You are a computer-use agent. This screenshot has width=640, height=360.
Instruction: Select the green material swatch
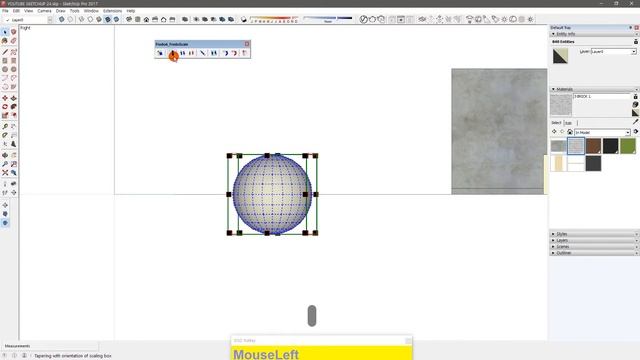pyautogui.click(x=628, y=146)
